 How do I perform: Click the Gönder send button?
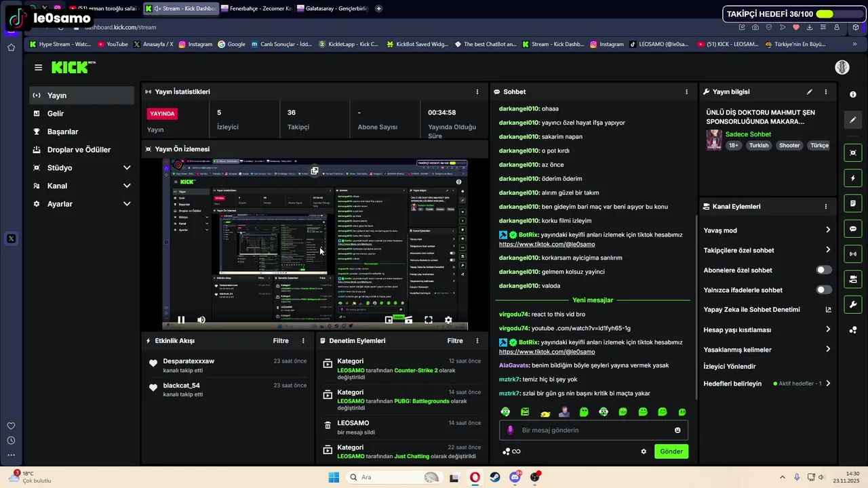click(671, 451)
